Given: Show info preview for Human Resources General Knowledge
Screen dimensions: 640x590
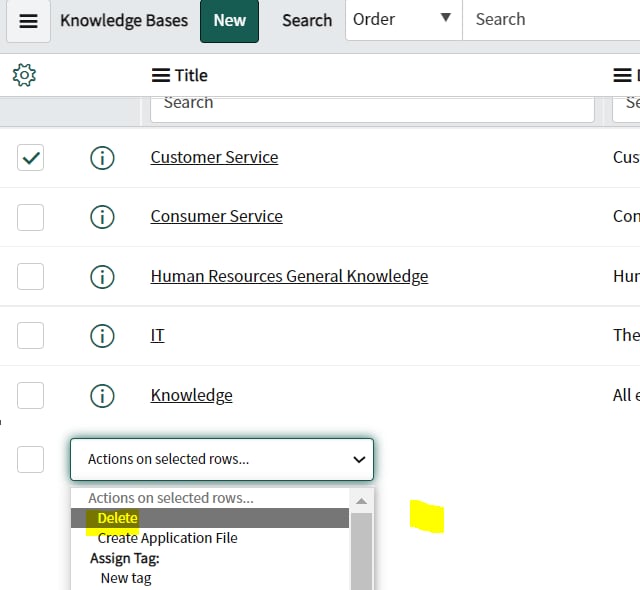Looking at the screenshot, I should point(102,276).
